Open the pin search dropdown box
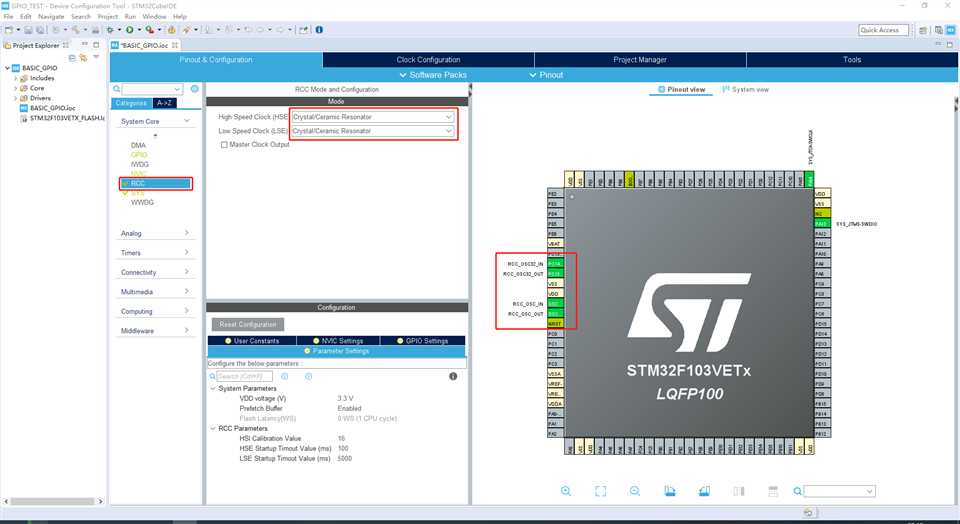This screenshot has width=960, height=524. (x=839, y=491)
